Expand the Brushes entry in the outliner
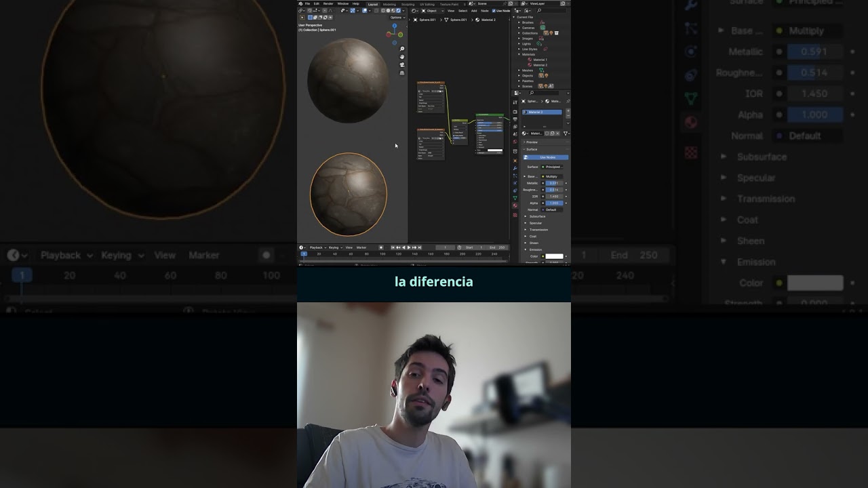Image resolution: width=868 pixels, height=488 pixels. tap(519, 22)
